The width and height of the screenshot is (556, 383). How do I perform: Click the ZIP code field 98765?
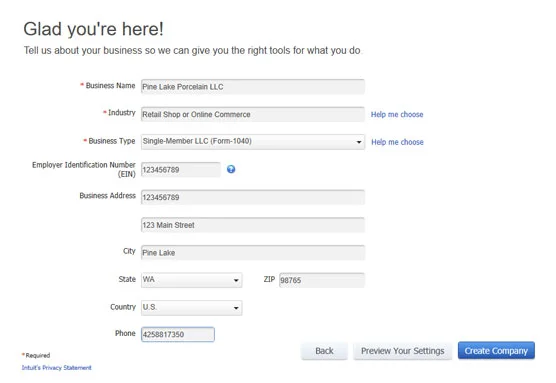[322, 280]
